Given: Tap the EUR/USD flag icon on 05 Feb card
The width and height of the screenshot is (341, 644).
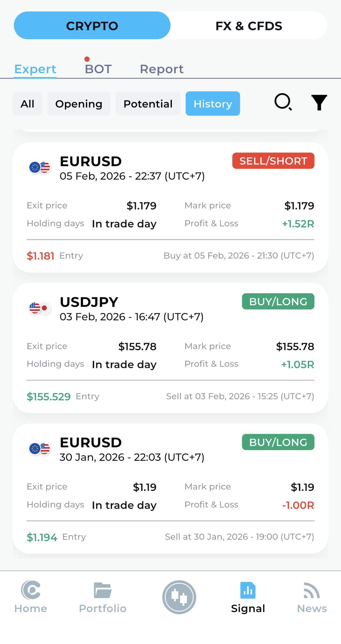Looking at the screenshot, I should 40,168.
